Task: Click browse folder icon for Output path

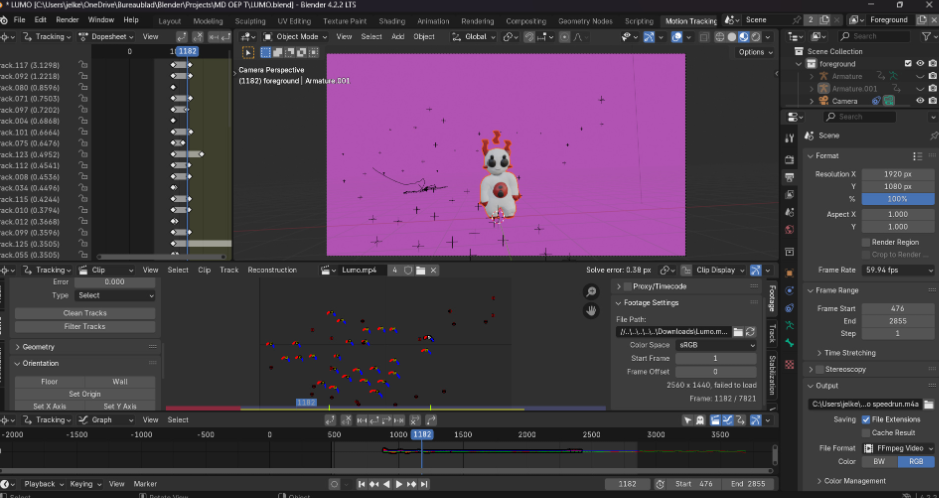Action: pyautogui.click(x=928, y=404)
